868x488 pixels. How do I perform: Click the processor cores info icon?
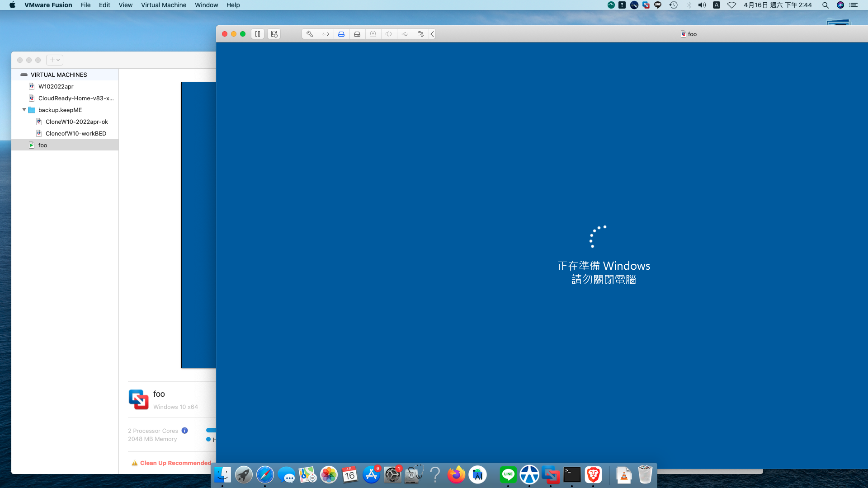[184, 431]
